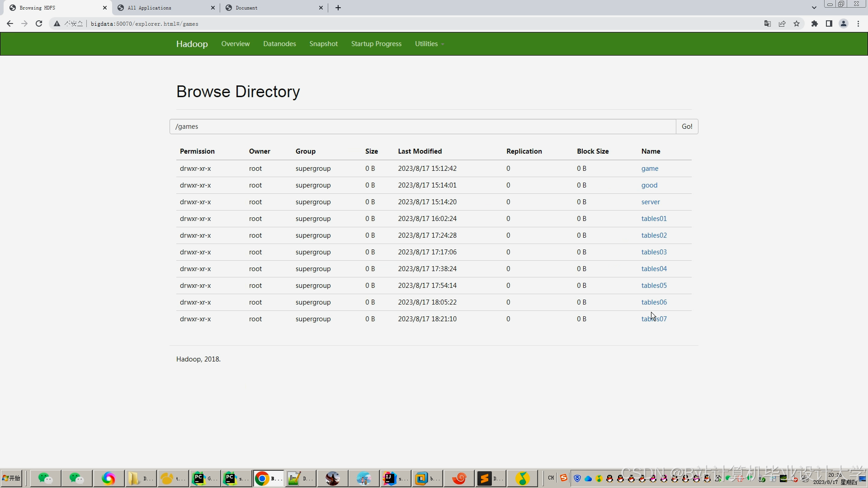The image size is (868, 488).
Task: Click the translate page icon
Action: coord(767,24)
